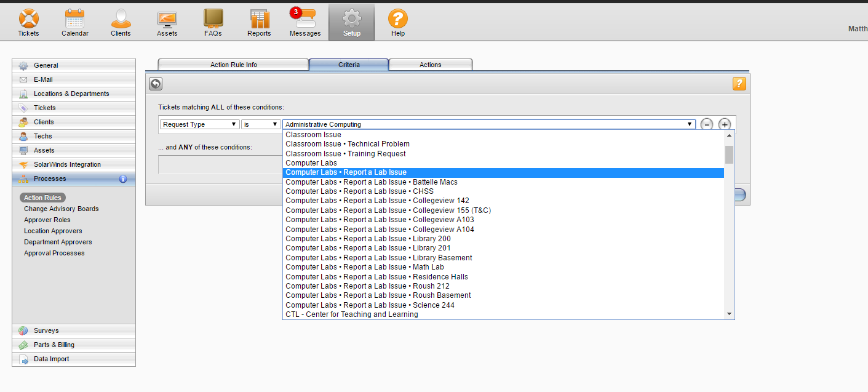Select Action Rules in sidebar
This screenshot has width=868, height=392.
(x=42, y=198)
